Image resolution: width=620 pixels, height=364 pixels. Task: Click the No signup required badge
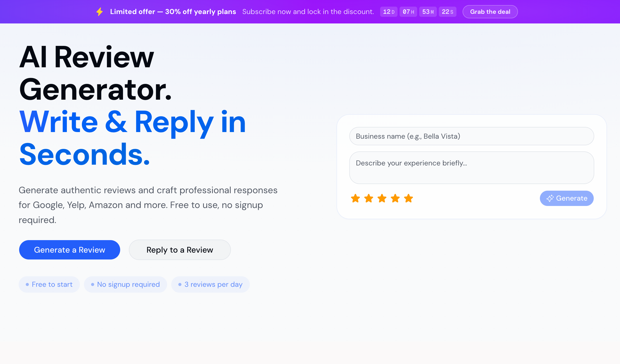pyautogui.click(x=126, y=284)
